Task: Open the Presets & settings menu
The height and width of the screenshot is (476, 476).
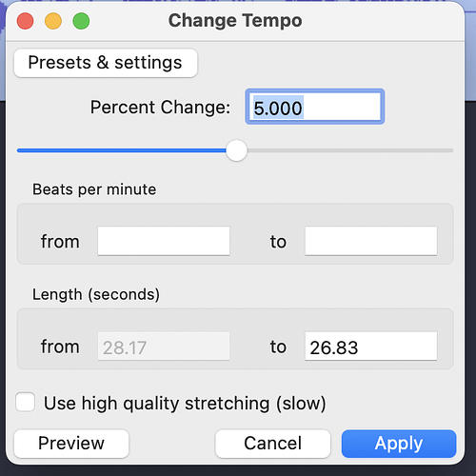Action: pyautogui.click(x=106, y=63)
